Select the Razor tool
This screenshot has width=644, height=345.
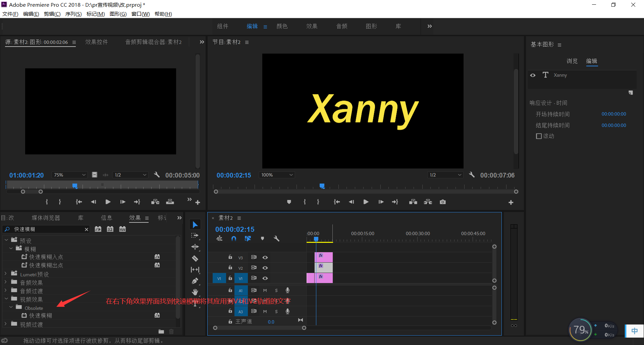point(195,258)
